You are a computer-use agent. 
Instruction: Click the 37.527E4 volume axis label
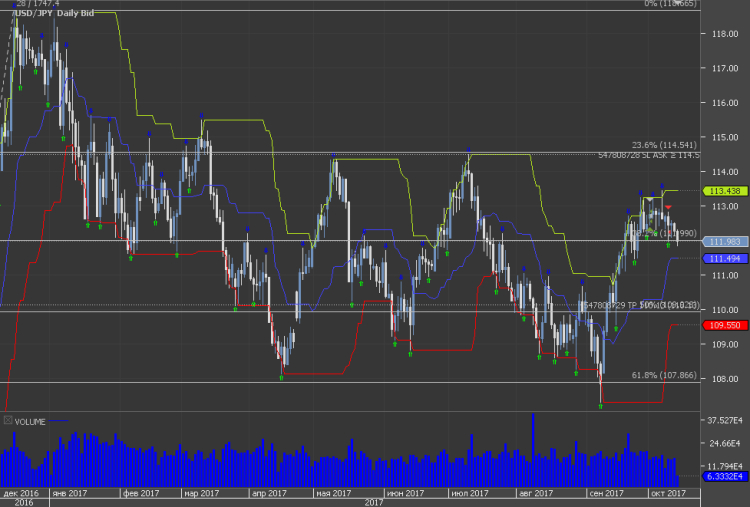(x=724, y=420)
